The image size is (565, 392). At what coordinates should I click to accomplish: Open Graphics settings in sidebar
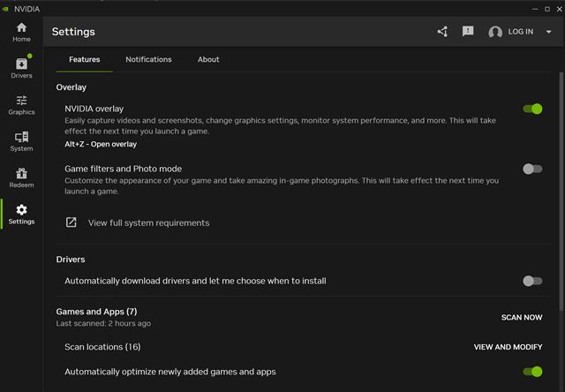(x=21, y=105)
